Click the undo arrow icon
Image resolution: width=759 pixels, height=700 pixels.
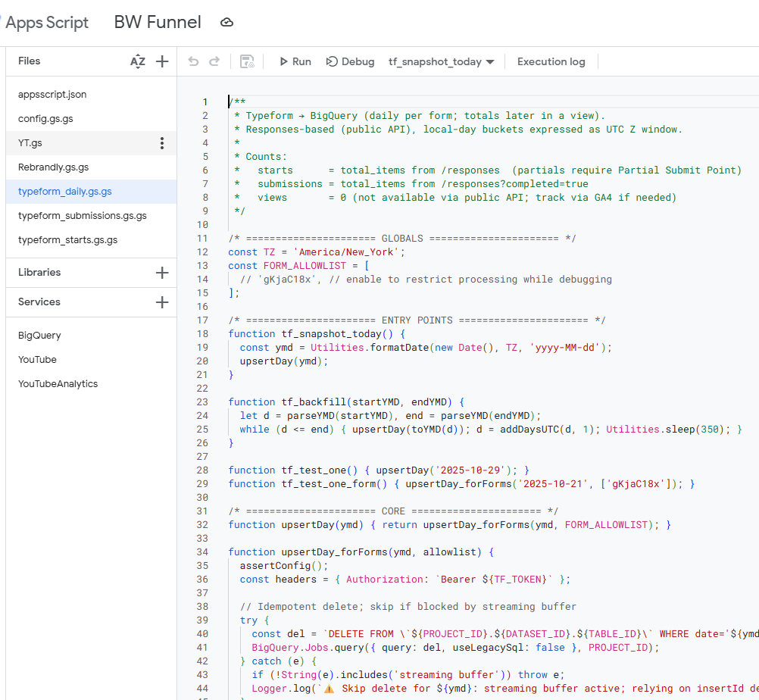(x=194, y=61)
